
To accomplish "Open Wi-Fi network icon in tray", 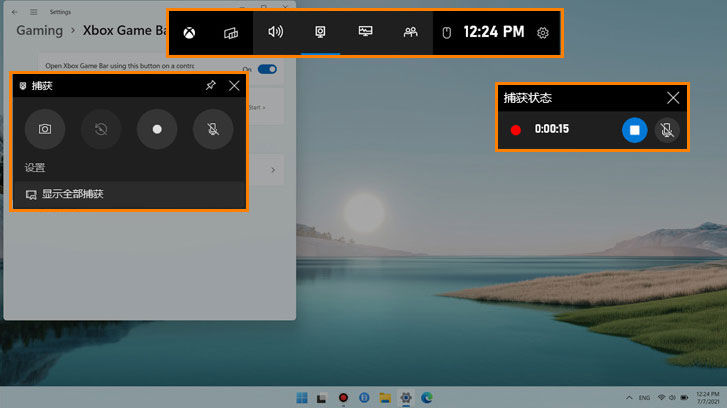I will [662, 397].
